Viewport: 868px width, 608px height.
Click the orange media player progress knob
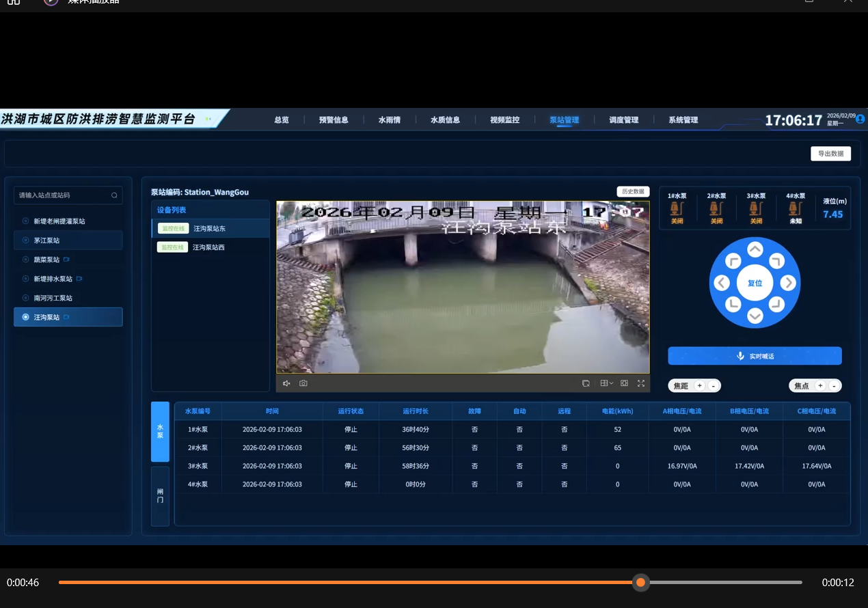(640, 583)
